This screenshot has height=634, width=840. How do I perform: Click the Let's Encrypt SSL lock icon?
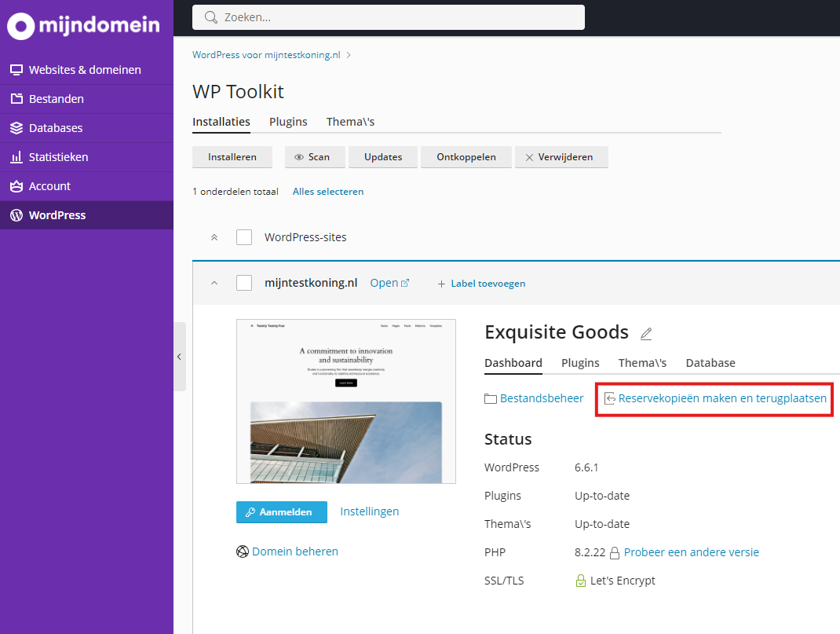581,581
